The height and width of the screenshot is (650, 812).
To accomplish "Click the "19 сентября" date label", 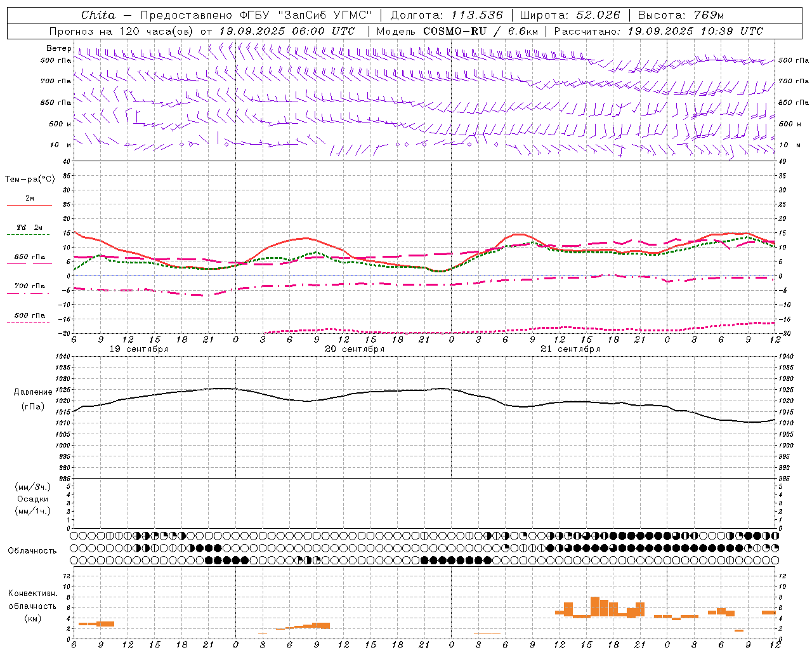I will coord(139,349).
